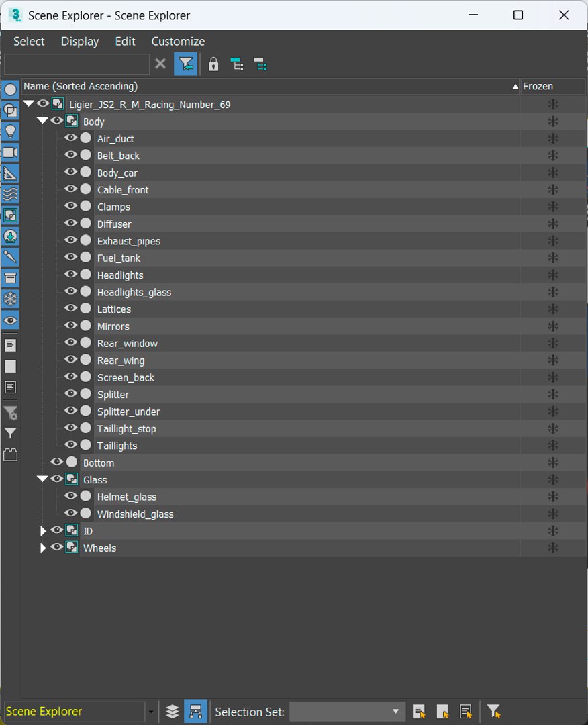The width and height of the screenshot is (588, 725).
Task: Toggle visibility of Windshield_glass
Action: pos(70,514)
